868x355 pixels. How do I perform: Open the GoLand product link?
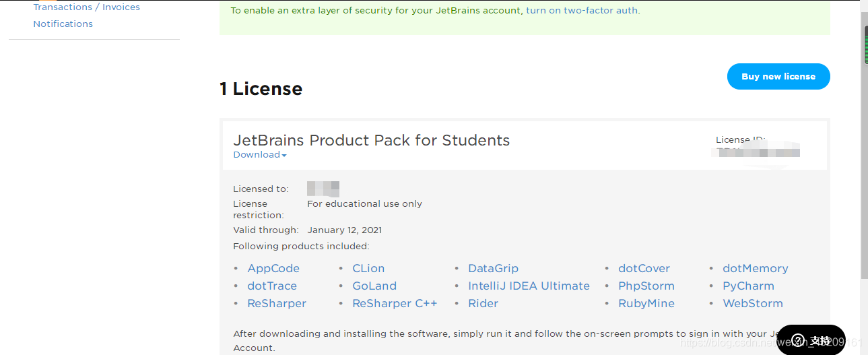[x=374, y=286]
